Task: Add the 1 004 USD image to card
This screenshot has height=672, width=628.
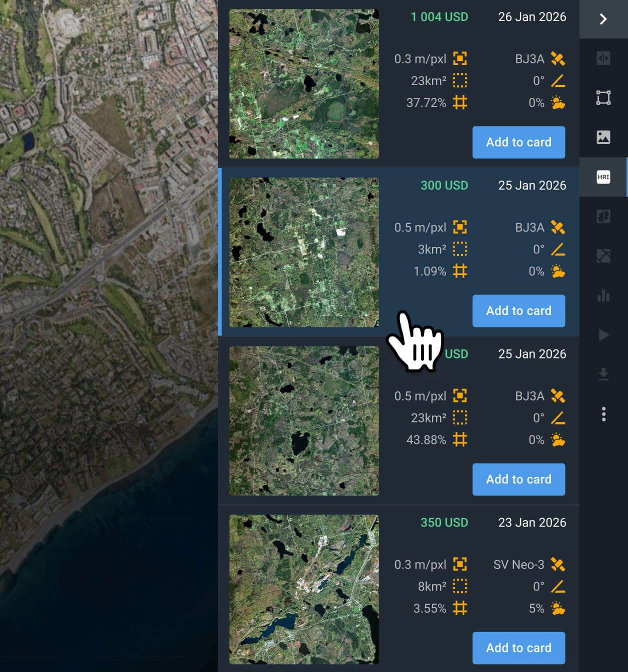Action: pyautogui.click(x=518, y=142)
